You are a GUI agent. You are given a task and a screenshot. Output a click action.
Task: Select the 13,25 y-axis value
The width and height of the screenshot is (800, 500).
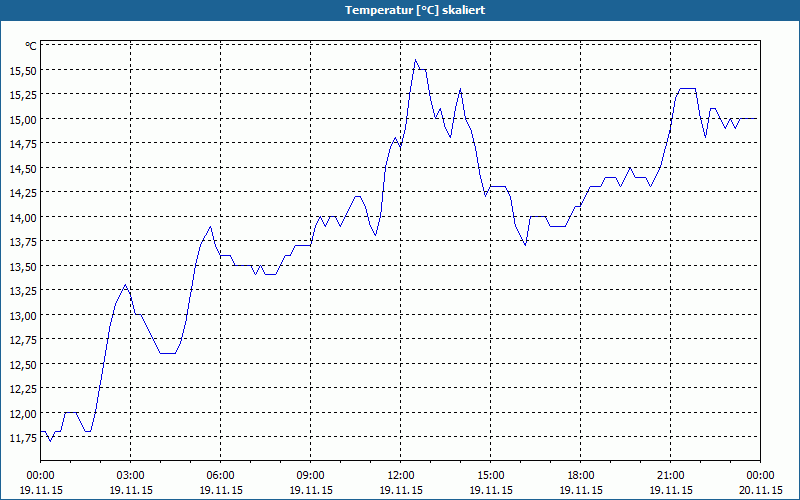23,291
